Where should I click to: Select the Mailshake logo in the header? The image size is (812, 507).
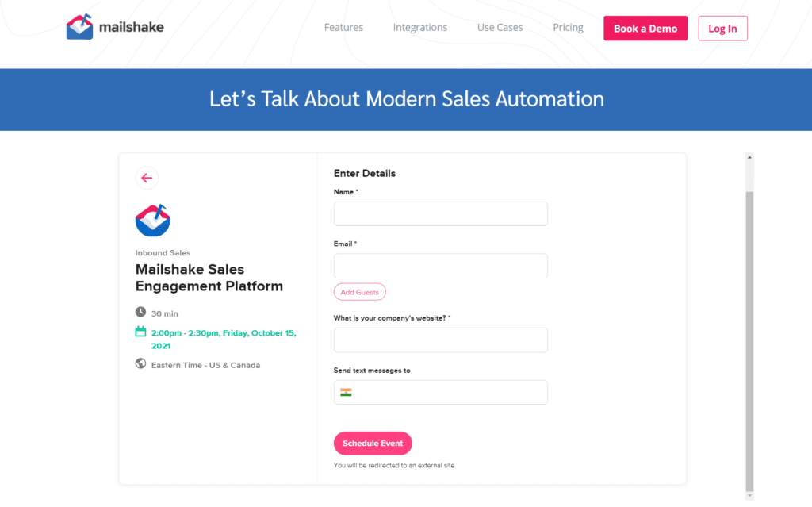(115, 26)
